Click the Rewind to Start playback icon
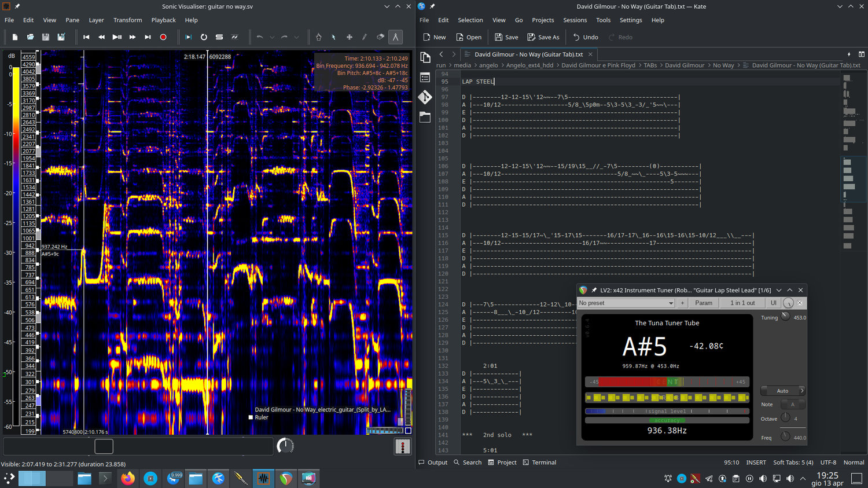This screenshot has width=868, height=488. (x=86, y=37)
